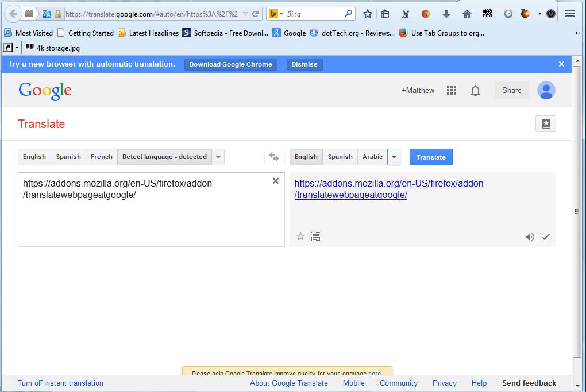This screenshot has height=392, width=586.
Task: Listen to the translation speaker icon
Action: click(x=530, y=236)
